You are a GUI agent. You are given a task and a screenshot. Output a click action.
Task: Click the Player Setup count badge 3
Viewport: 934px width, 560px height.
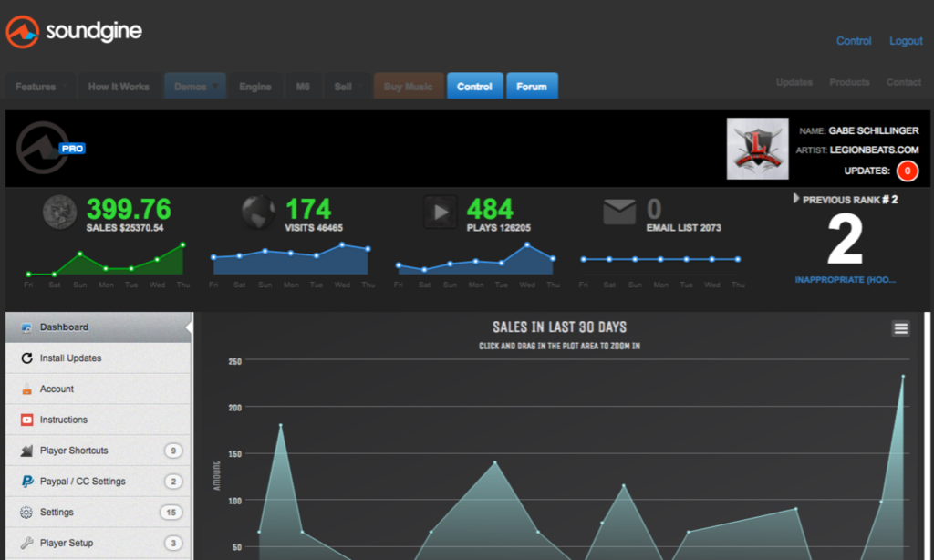pyautogui.click(x=173, y=544)
